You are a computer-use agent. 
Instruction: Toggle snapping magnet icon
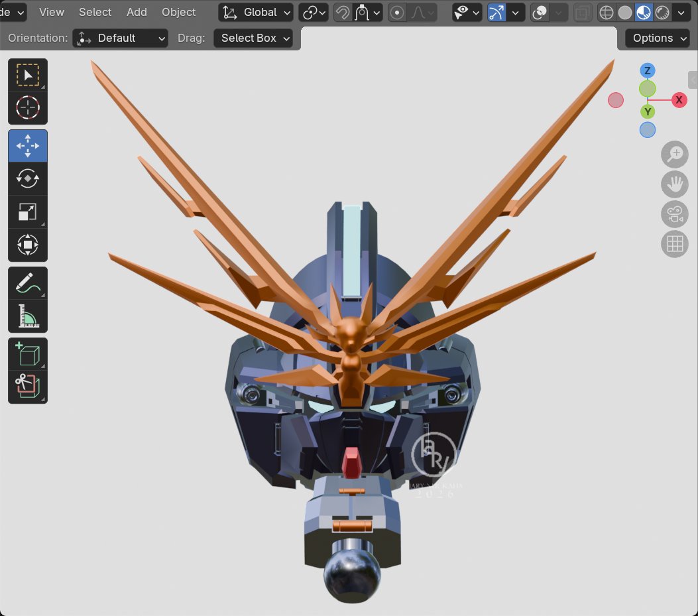[343, 13]
